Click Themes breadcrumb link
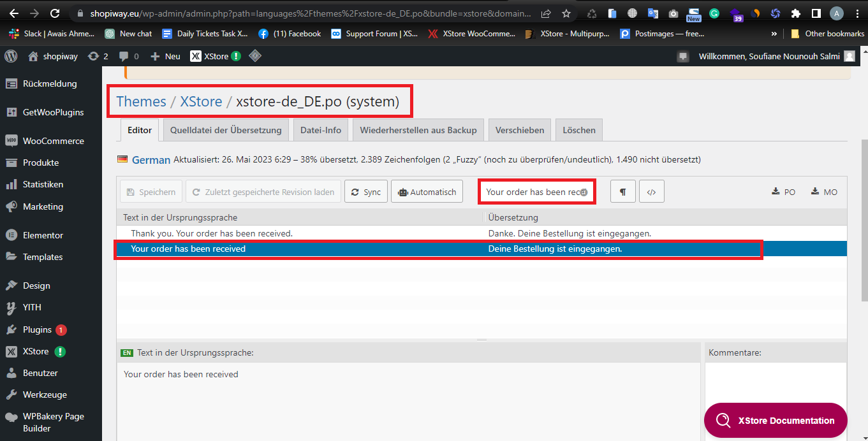The image size is (868, 441). (141, 101)
